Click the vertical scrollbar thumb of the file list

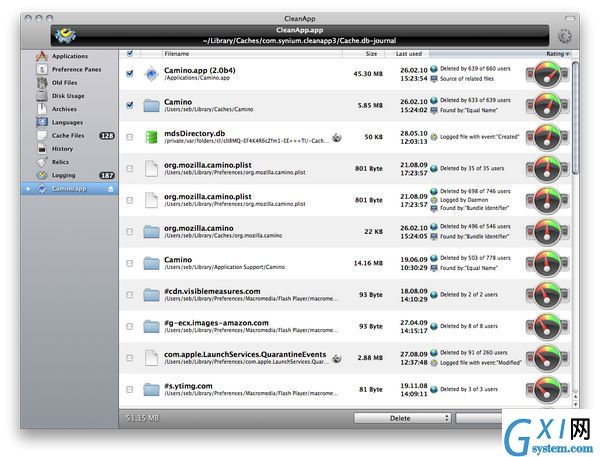pos(576,118)
